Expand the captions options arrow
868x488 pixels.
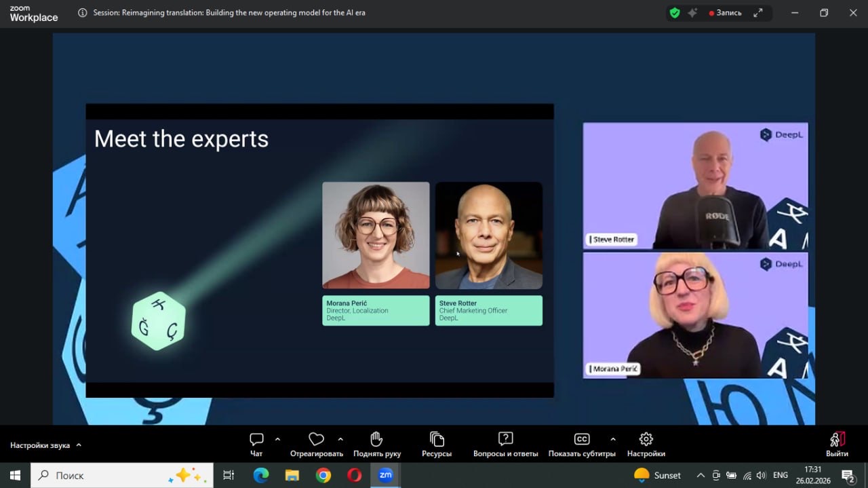[613, 439]
